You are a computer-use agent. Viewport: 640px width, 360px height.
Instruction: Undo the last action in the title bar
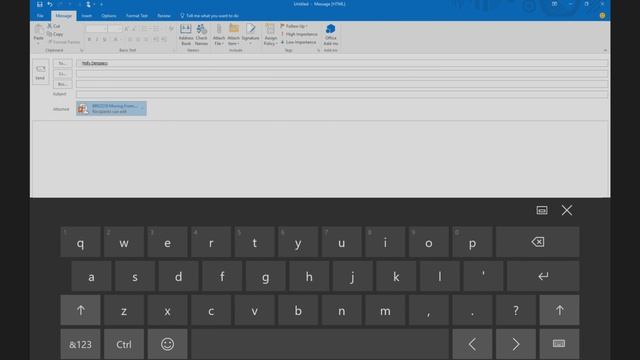pyautogui.click(x=50, y=4)
